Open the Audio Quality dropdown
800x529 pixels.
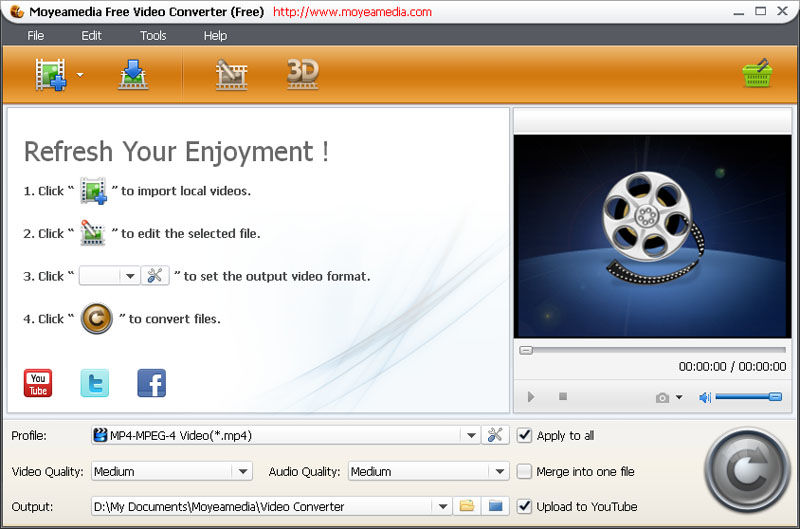pos(429,471)
